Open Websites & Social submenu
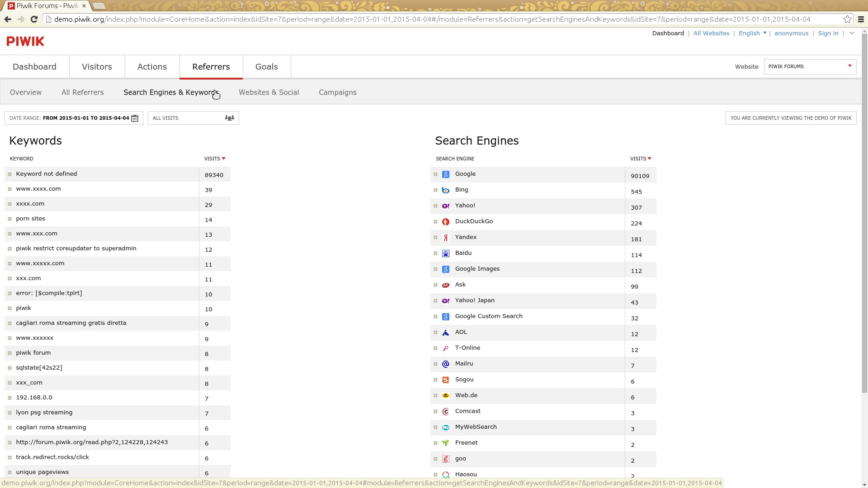The image size is (868, 488). (269, 92)
